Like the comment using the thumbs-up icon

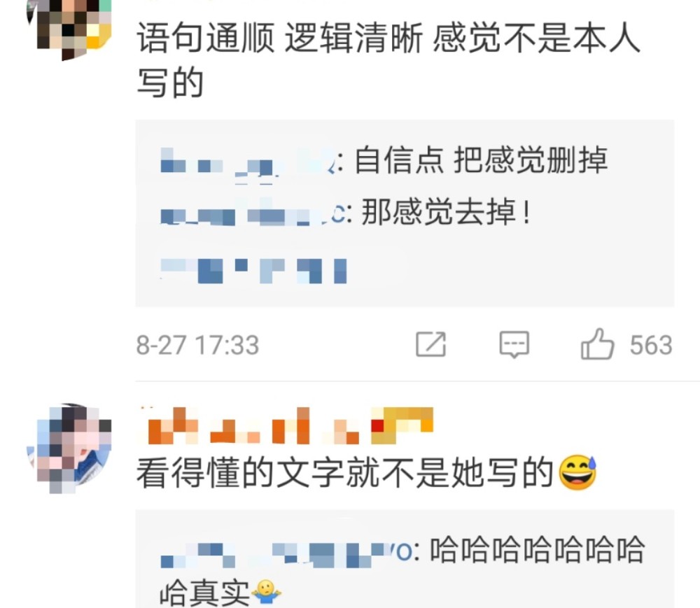[x=597, y=344]
